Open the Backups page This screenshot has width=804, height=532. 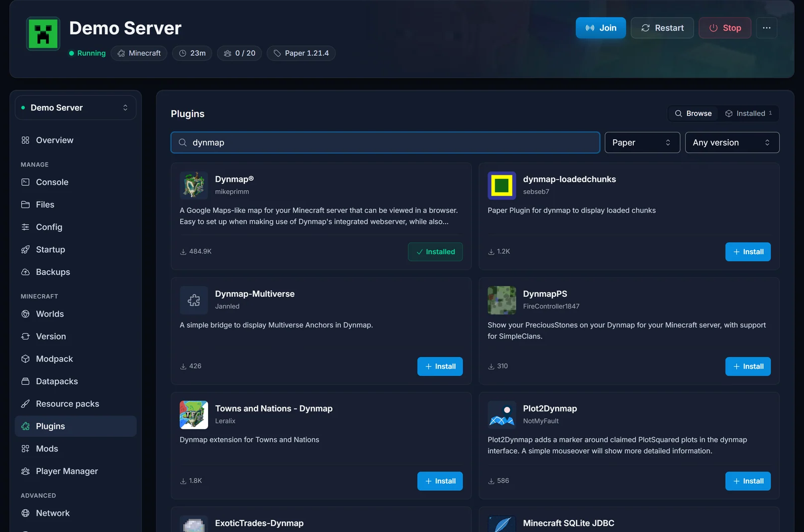click(75, 272)
